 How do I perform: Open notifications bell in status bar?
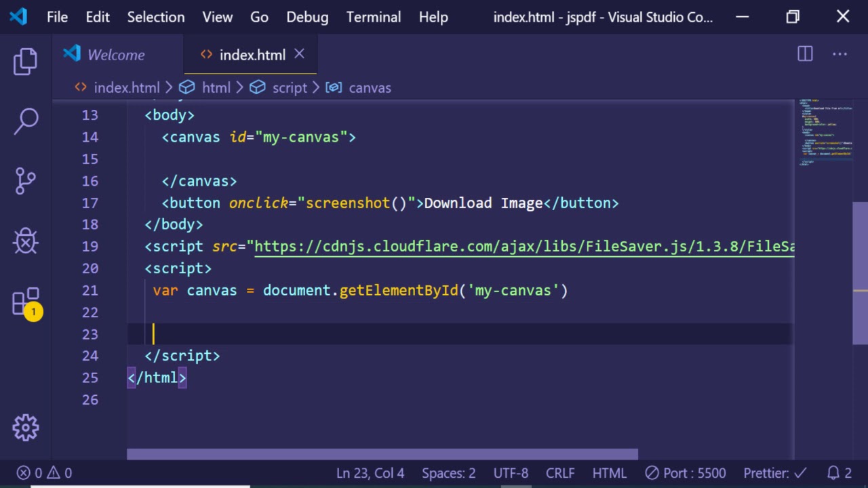pos(839,473)
